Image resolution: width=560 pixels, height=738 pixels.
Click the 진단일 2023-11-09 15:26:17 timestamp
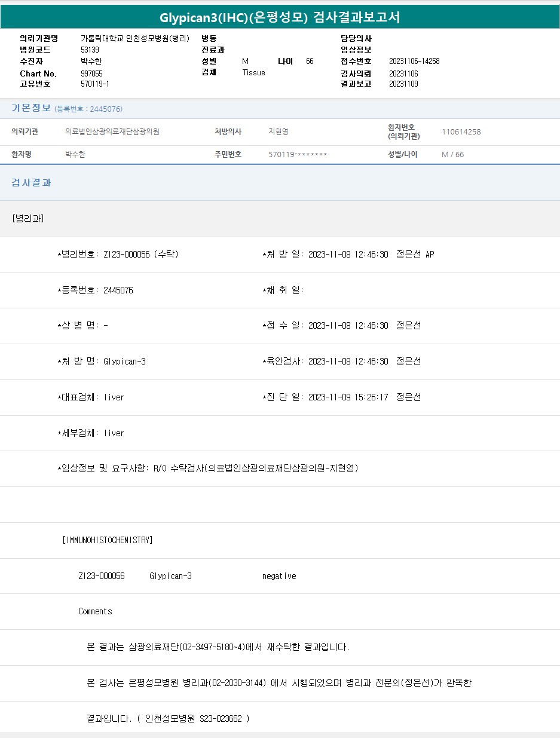348,397
